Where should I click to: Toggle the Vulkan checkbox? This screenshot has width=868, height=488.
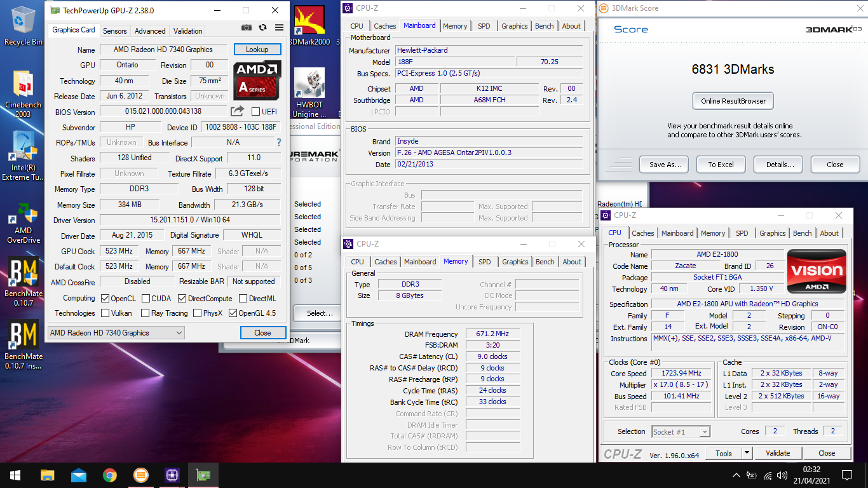click(105, 313)
